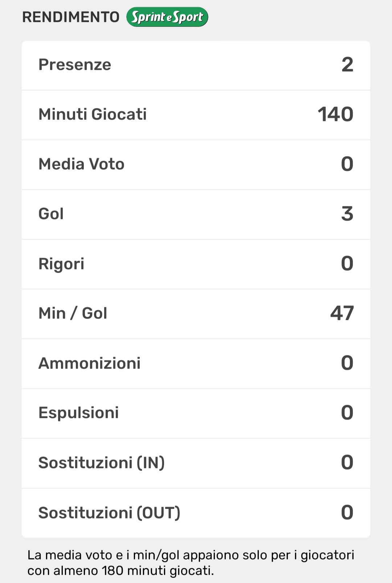Select the Rigori row
The image size is (392, 583).
coord(196,264)
